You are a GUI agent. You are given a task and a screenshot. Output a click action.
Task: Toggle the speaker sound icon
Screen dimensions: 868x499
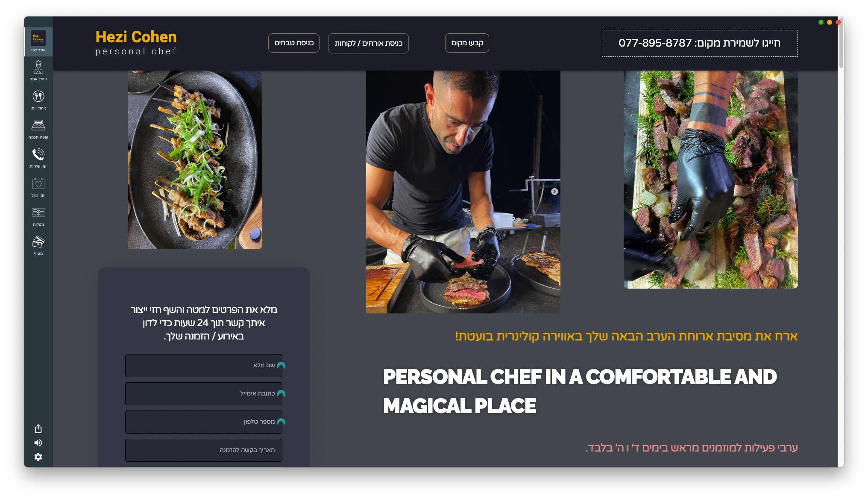[38, 443]
